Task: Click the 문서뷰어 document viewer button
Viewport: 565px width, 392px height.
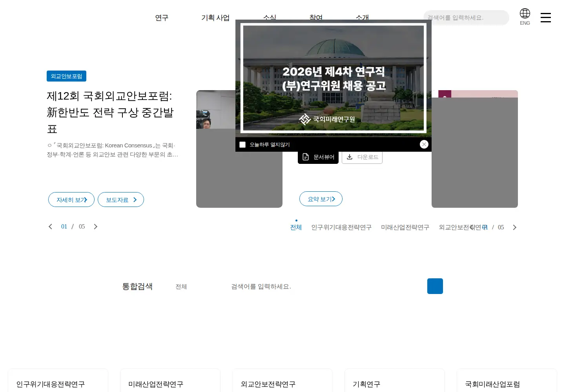Action: [318, 157]
